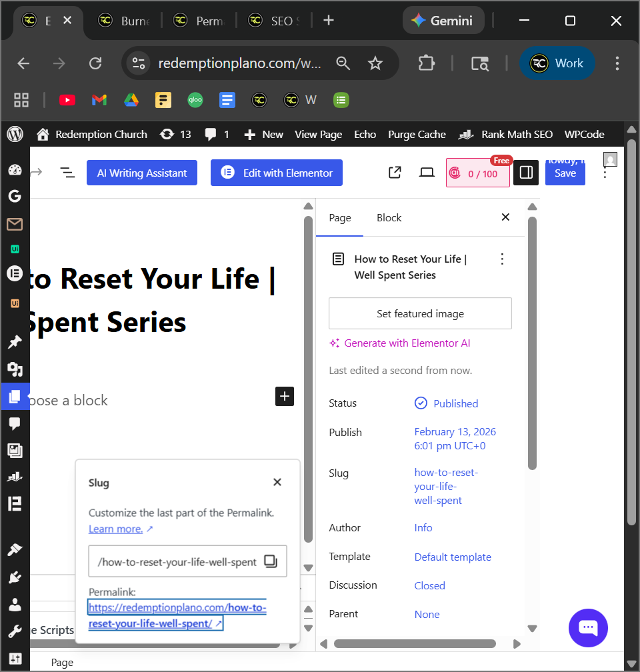Screen dimensions: 640x672
Task: Open the purple chat support bubble
Action: point(588,628)
